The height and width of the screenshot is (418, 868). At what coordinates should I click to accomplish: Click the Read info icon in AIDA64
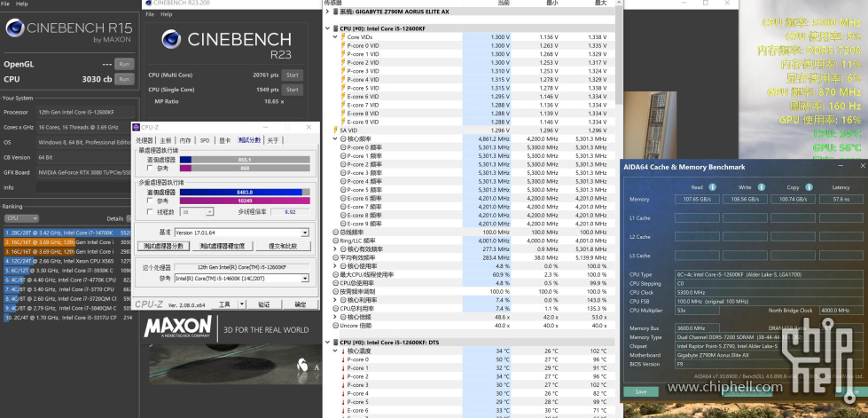point(713,187)
